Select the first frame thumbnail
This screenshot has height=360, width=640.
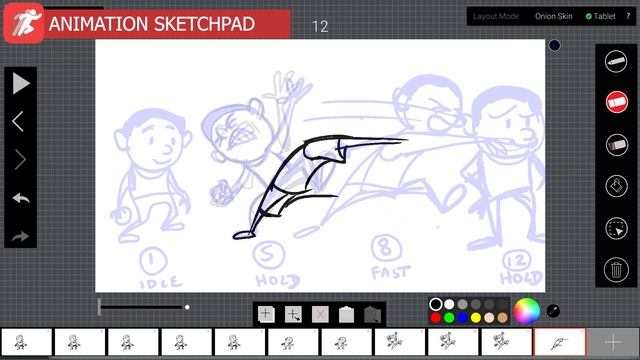(27, 342)
